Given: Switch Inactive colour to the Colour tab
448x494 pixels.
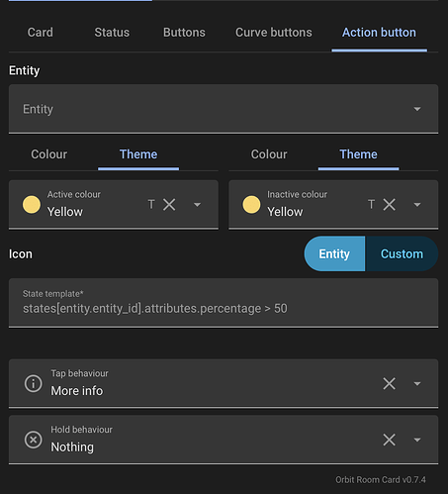Looking at the screenshot, I should point(269,154).
